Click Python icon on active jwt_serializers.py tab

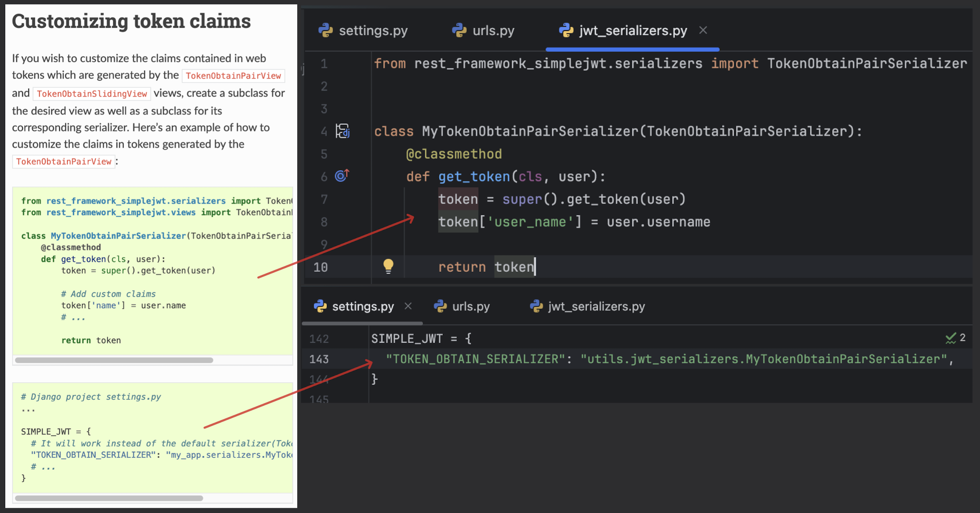(x=566, y=31)
